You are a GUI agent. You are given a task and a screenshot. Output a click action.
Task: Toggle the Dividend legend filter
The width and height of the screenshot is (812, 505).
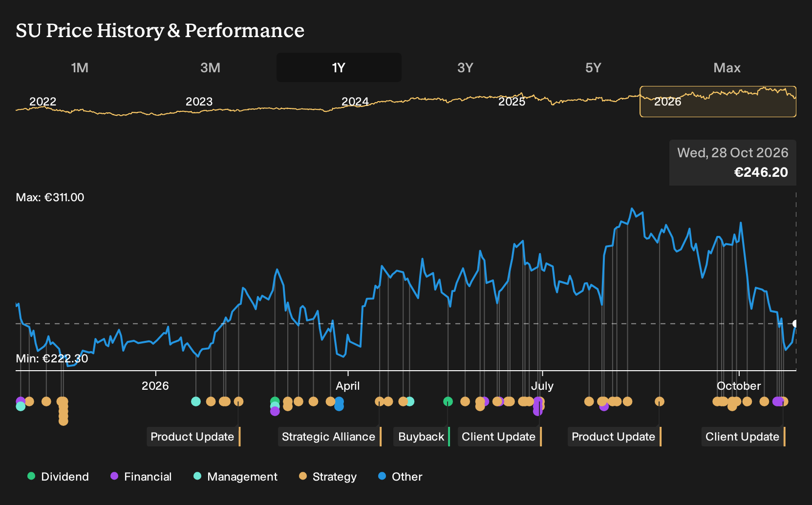(58, 476)
